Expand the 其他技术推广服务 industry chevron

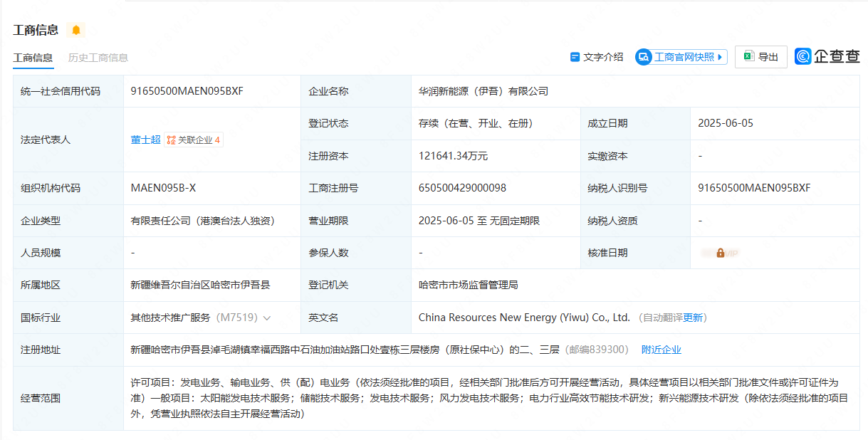pyautogui.click(x=267, y=318)
